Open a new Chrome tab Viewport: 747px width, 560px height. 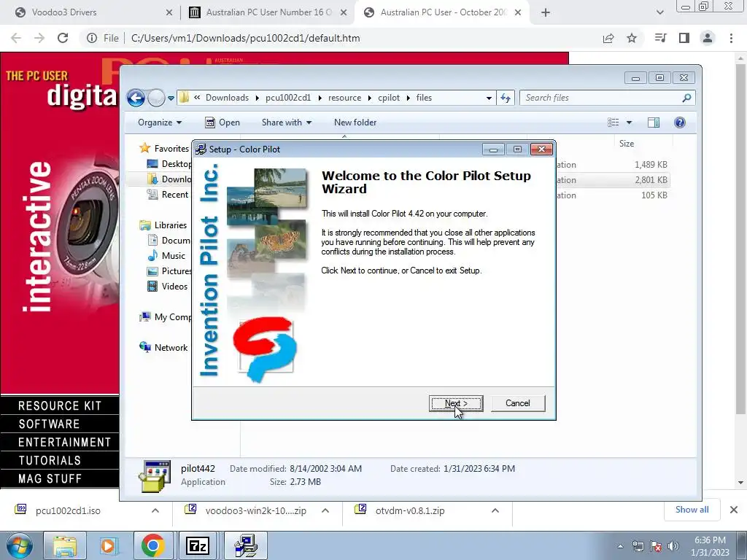click(546, 12)
